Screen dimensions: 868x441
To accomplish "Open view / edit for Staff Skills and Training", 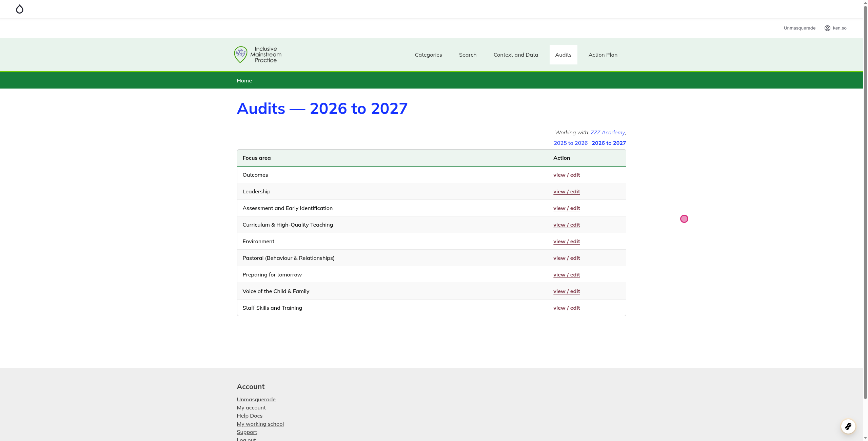I will pyautogui.click(x=567, y=308).
